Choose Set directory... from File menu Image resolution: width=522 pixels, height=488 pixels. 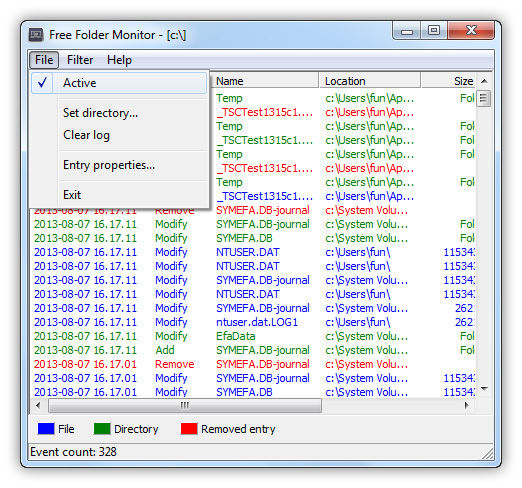click(119, 113)
